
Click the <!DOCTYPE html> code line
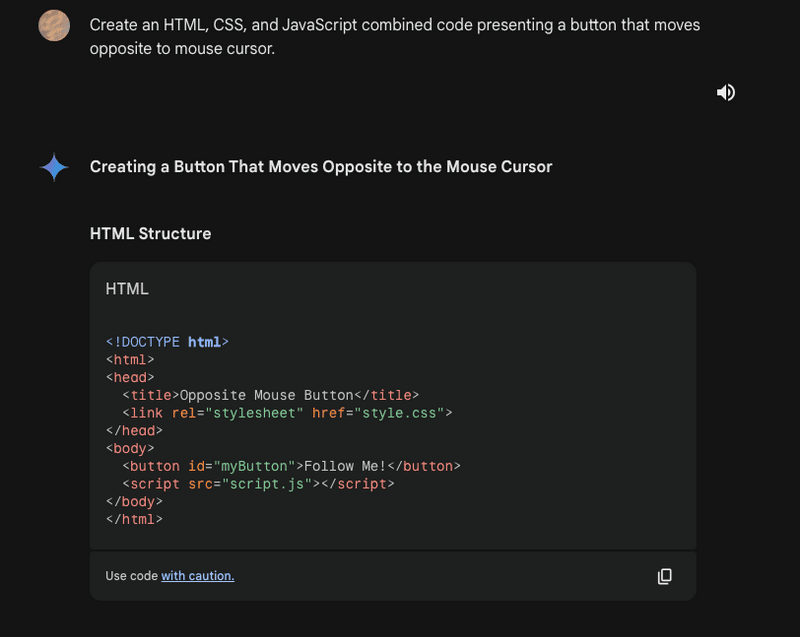tap(167, 342)
